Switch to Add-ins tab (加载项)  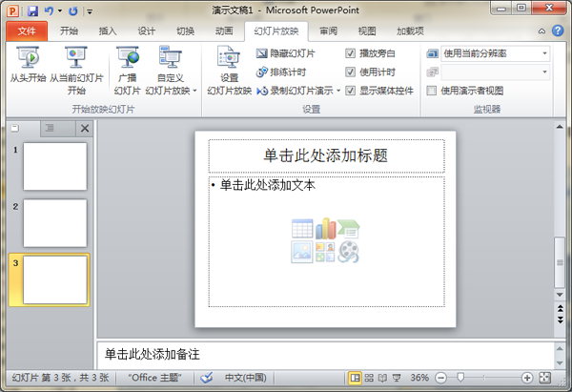point(410,31)
